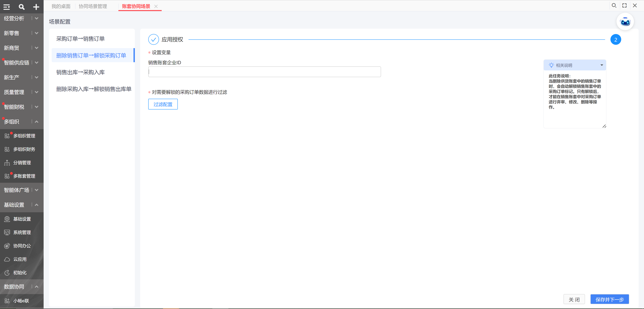The image size is (644, 309).
Task: Click the 分销管理 hierarchy icon
Action: (x=7, y=163)
